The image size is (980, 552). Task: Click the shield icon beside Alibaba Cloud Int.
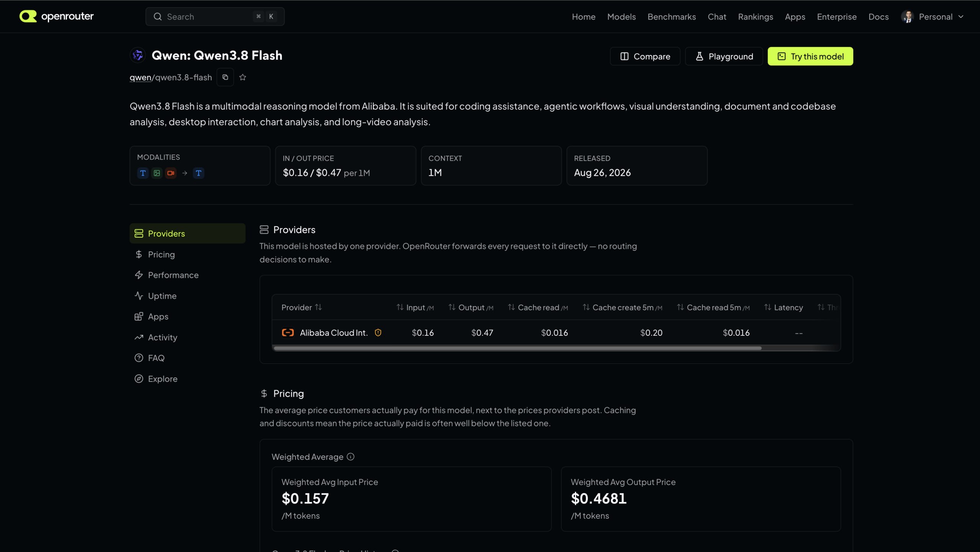click(378, 333)
